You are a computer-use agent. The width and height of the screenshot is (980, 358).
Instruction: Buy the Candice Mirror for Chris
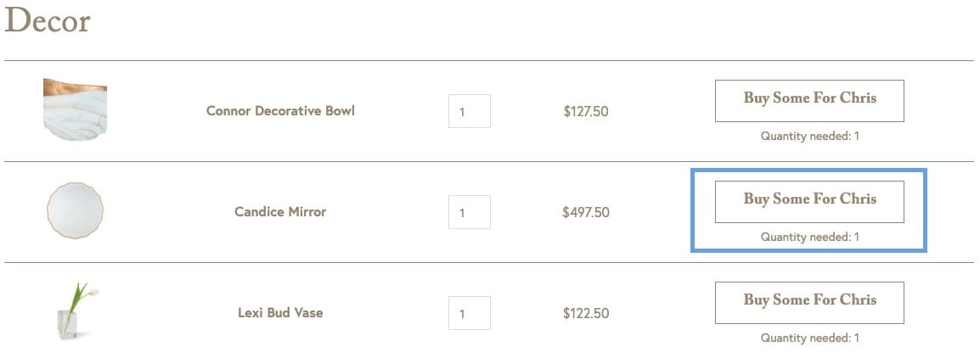tap(809, 202)
